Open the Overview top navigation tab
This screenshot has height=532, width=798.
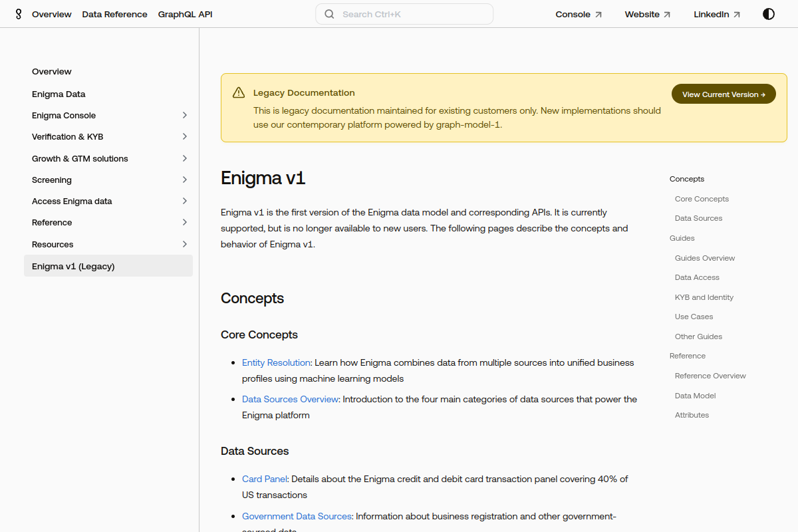[52, 14]
